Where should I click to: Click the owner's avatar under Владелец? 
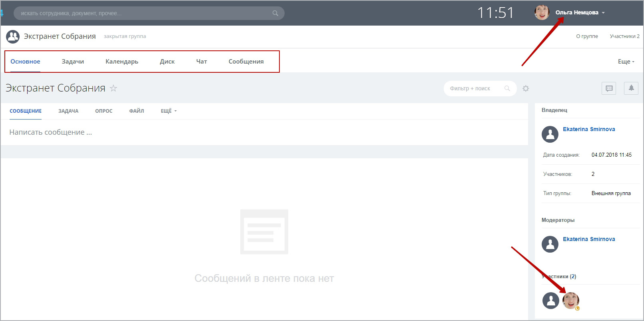click(550, 134)
